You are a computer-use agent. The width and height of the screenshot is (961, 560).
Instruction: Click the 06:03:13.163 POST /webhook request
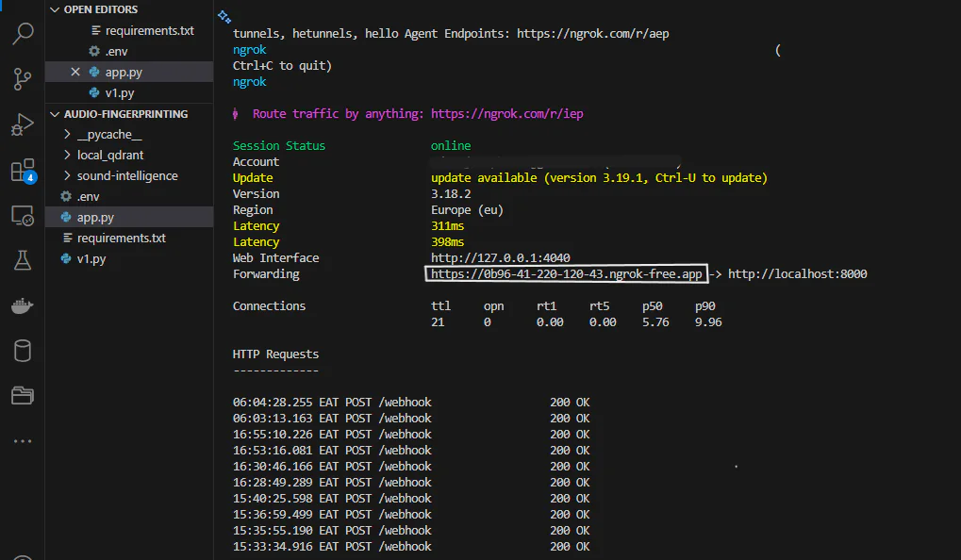[410, 419]
